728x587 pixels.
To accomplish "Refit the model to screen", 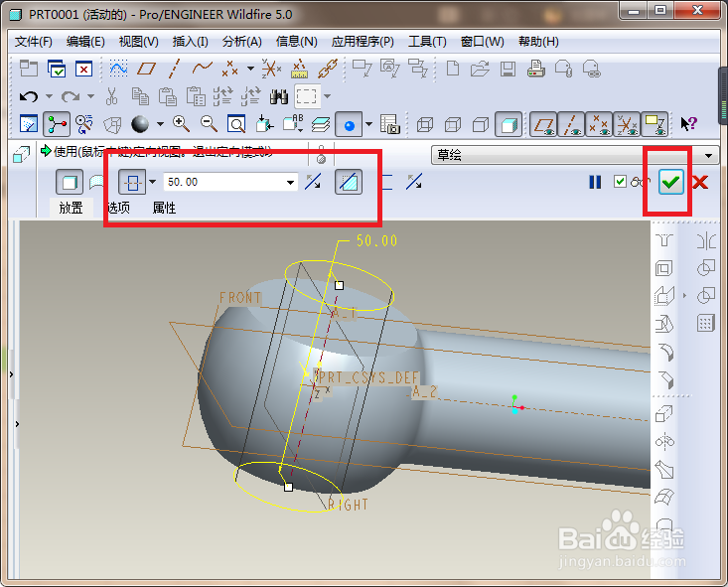I will pyautogui.click(x=236, y=124).
